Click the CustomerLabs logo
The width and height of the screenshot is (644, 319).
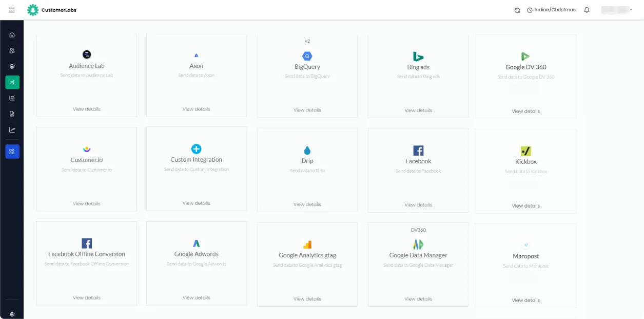52,10
